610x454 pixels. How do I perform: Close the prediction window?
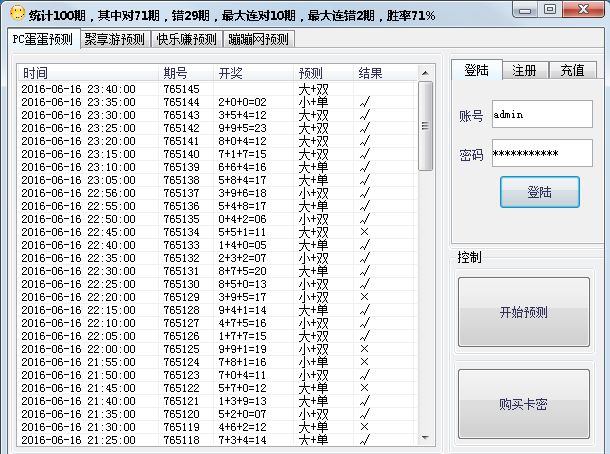pos(583,9)
